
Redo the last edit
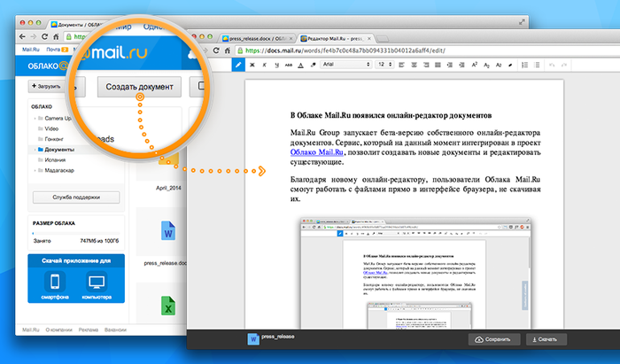[564, 65]
